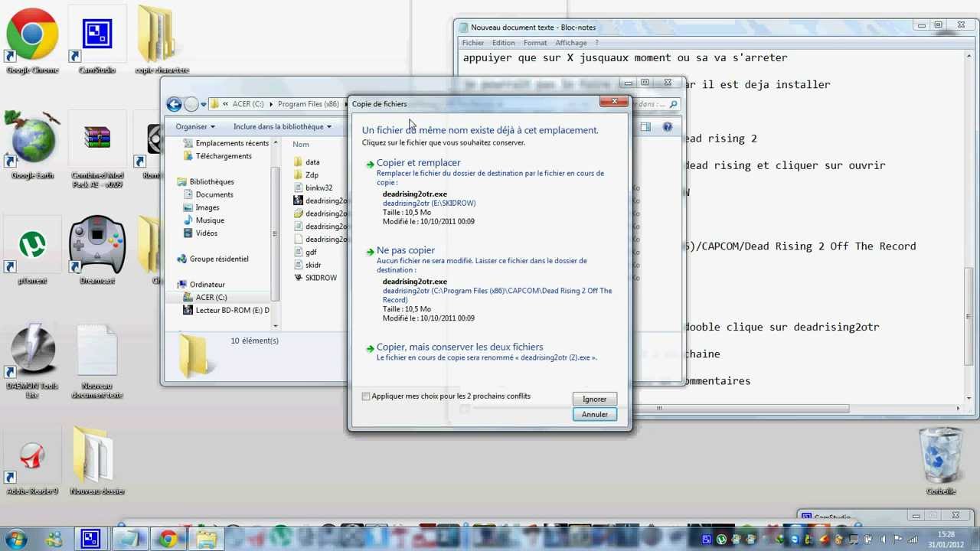Viewport: 980px width, 551px height.
Task: Open the Windows Start menu
Action: [16, 539]
